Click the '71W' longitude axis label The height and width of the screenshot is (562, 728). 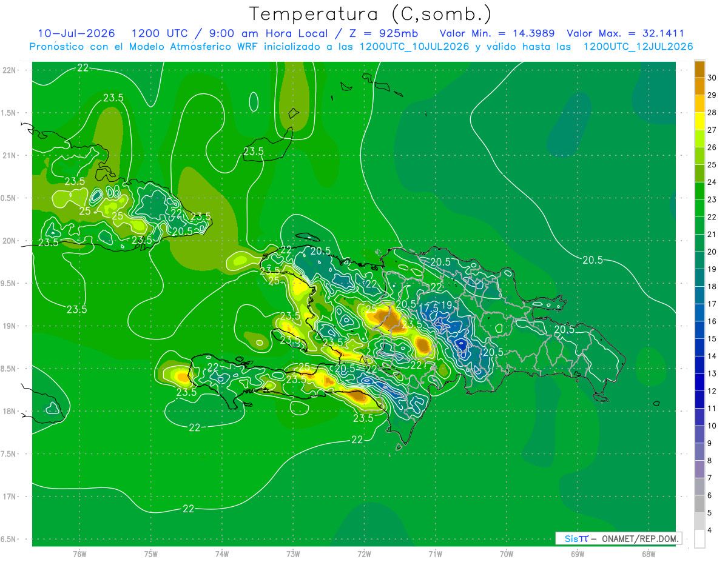pyautogui.click(x=435, y=554)
